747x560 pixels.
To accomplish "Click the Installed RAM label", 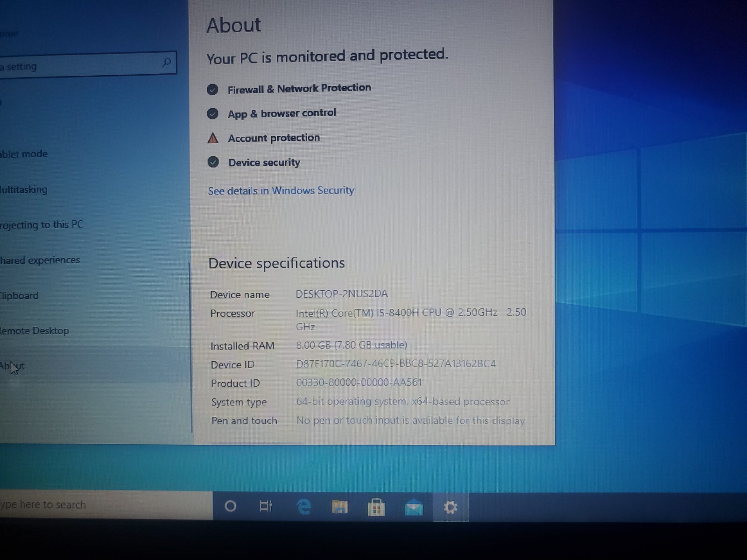I will click(x=242, y=346).
